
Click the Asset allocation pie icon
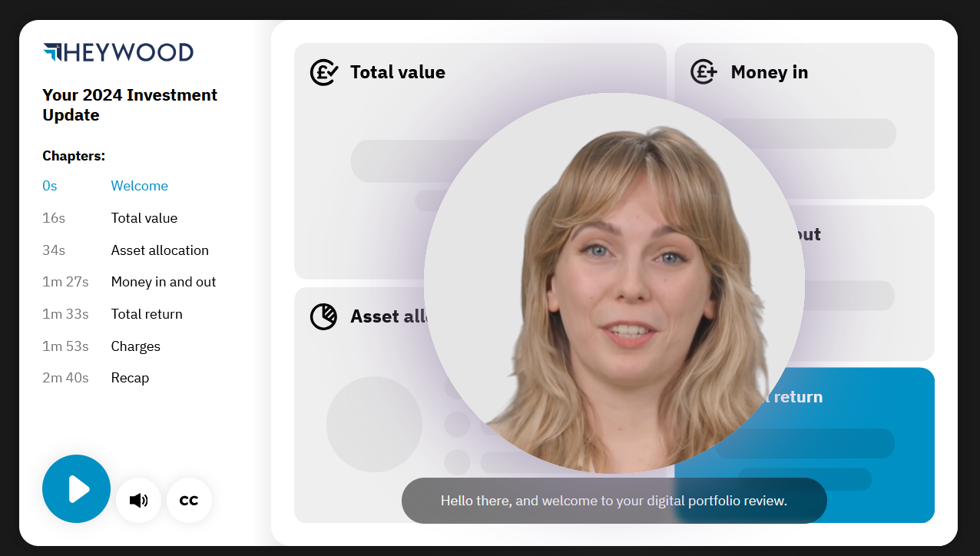tap(323, 316)
